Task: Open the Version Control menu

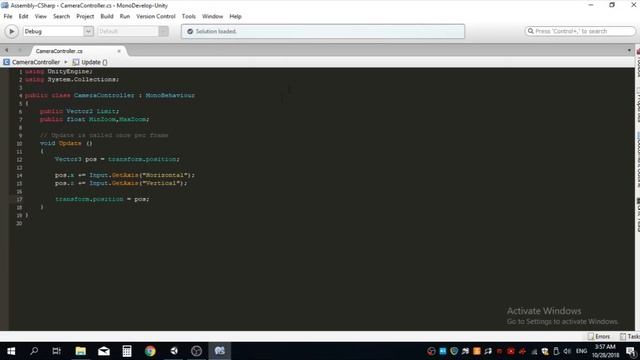Action: tap(156, 16)
